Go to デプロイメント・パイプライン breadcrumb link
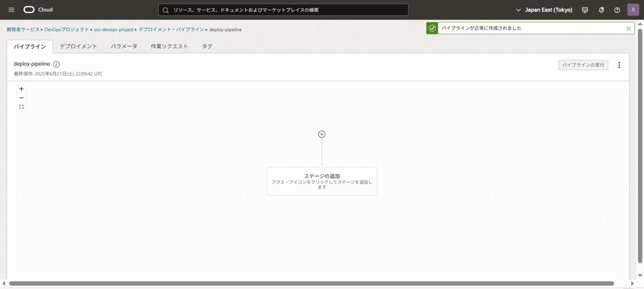644x289 pixels. click(171, 29)
